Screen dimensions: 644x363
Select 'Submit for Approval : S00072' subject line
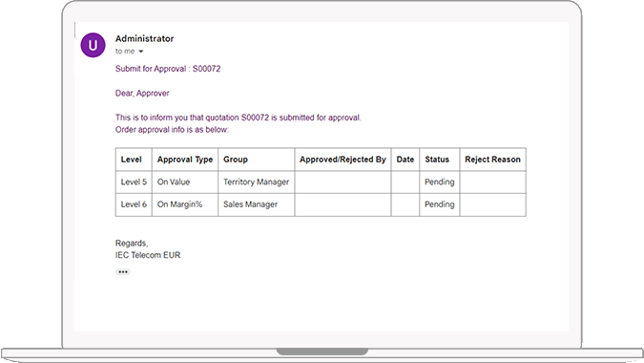(168, 69)
